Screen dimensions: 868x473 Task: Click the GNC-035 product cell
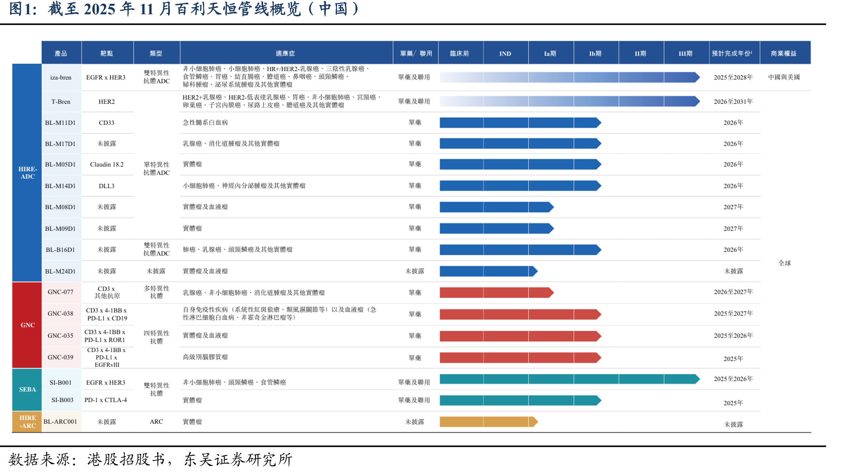[x=61, y=336]
